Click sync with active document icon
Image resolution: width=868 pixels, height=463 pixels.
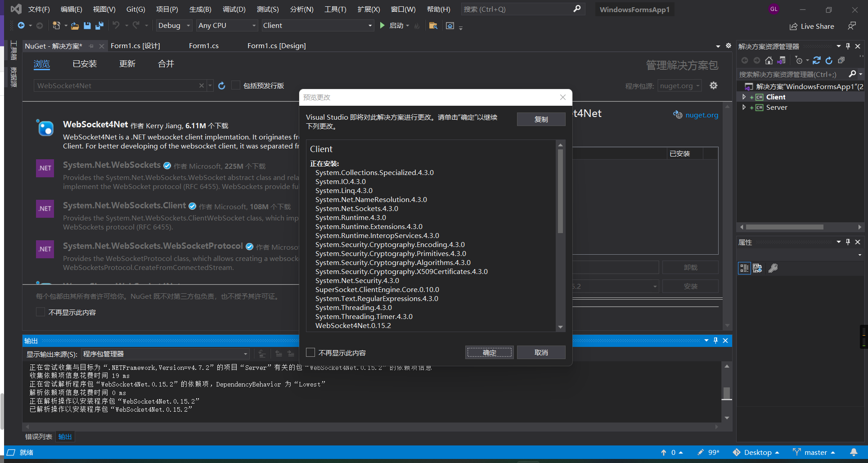(817, 60)
